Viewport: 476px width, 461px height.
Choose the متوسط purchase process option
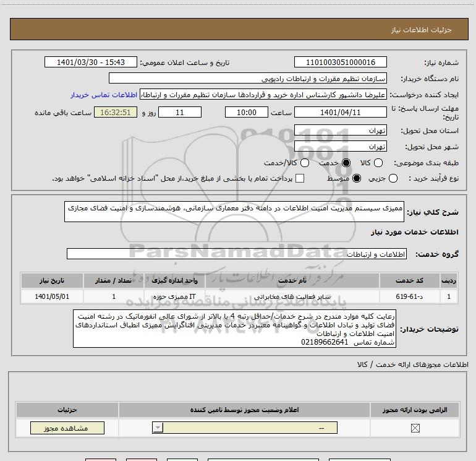357,178
